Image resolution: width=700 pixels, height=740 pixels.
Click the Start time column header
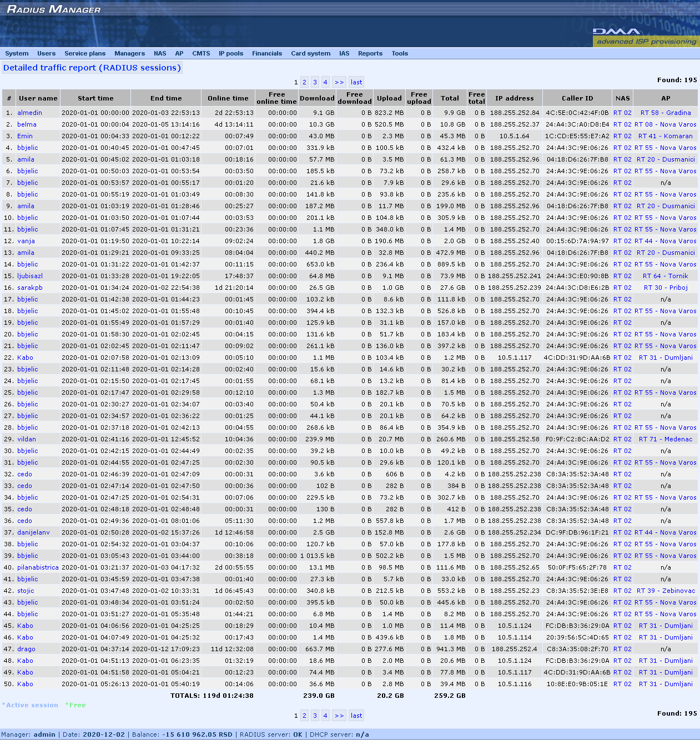[x=95, y=98]
